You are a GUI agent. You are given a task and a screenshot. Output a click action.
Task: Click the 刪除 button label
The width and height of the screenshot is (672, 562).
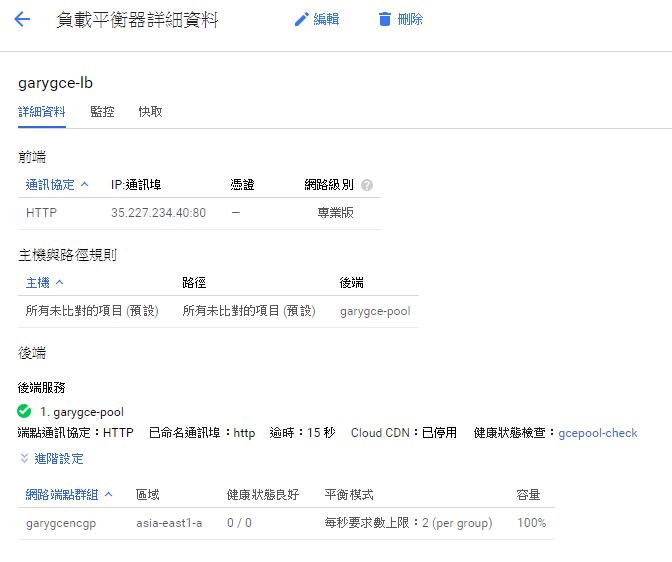point(410,19)
